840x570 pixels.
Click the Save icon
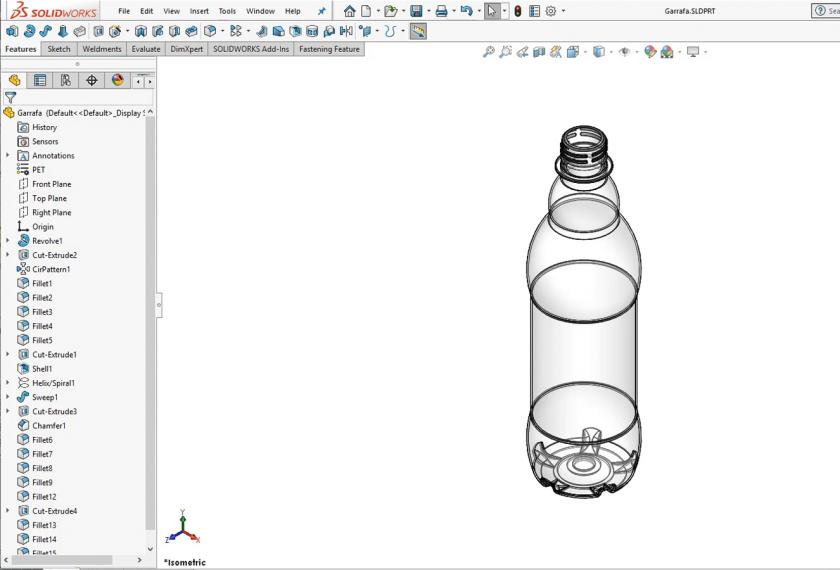[x=416, y=11]
